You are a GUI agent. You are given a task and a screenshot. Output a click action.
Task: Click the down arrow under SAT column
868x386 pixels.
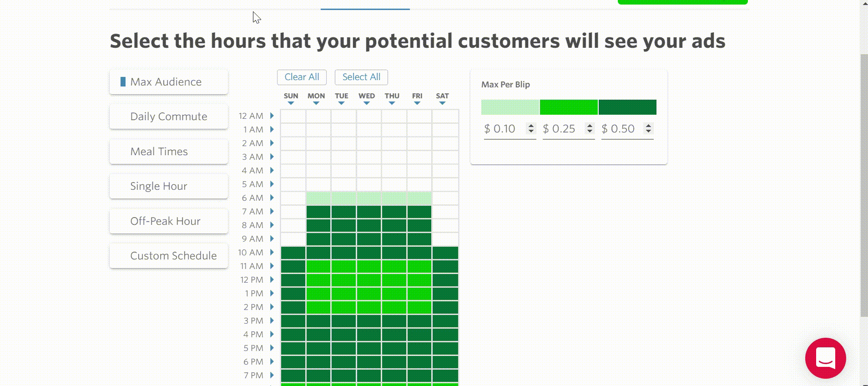click(x=442, y=103)
